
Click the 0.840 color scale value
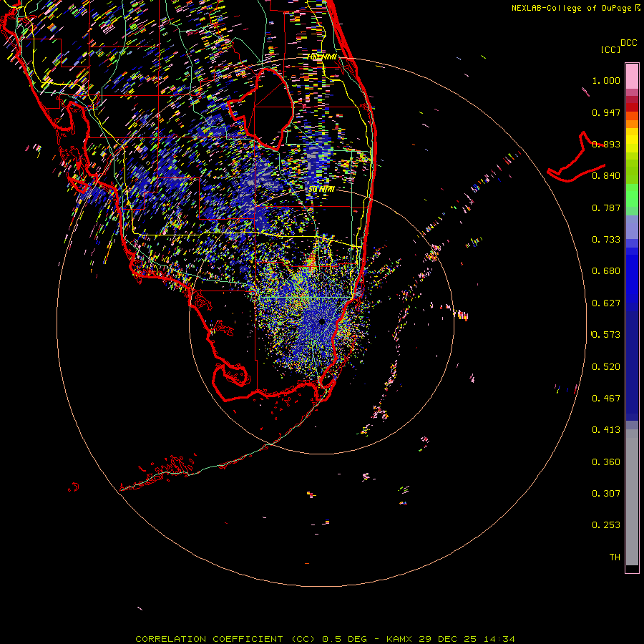606,176
